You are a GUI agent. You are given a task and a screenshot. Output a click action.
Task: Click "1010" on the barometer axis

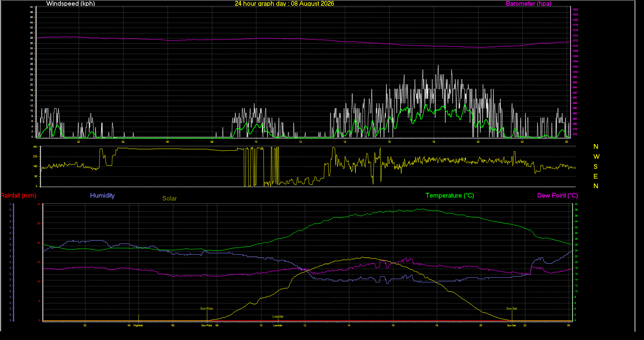tap(575, 46)
